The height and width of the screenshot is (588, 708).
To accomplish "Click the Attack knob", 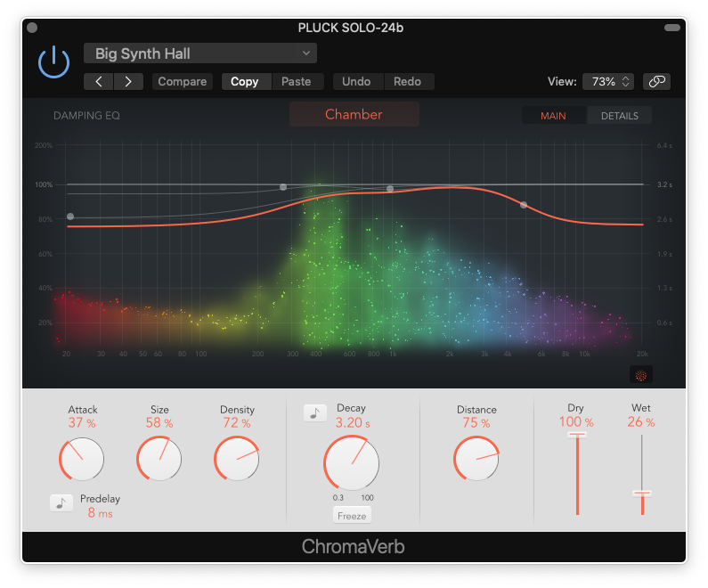I will pyautogui.click(x=82, y=459).
